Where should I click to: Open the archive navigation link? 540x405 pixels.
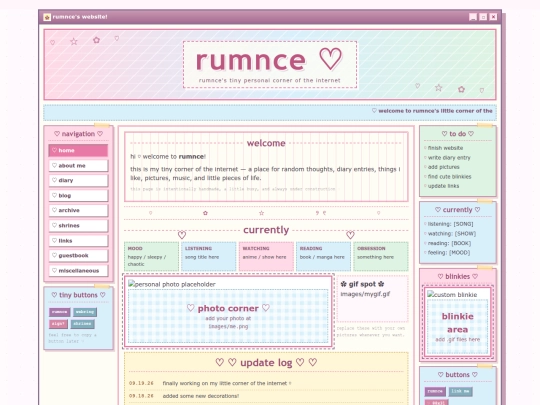pos(78,210)
